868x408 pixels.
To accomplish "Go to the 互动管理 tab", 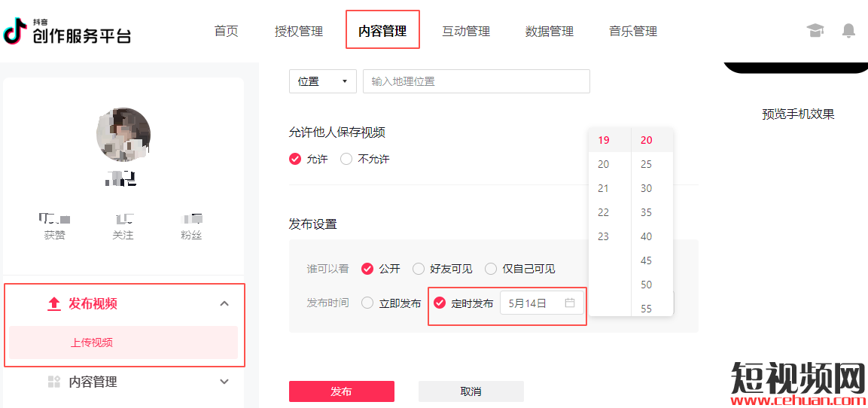I will coord(466,31).
